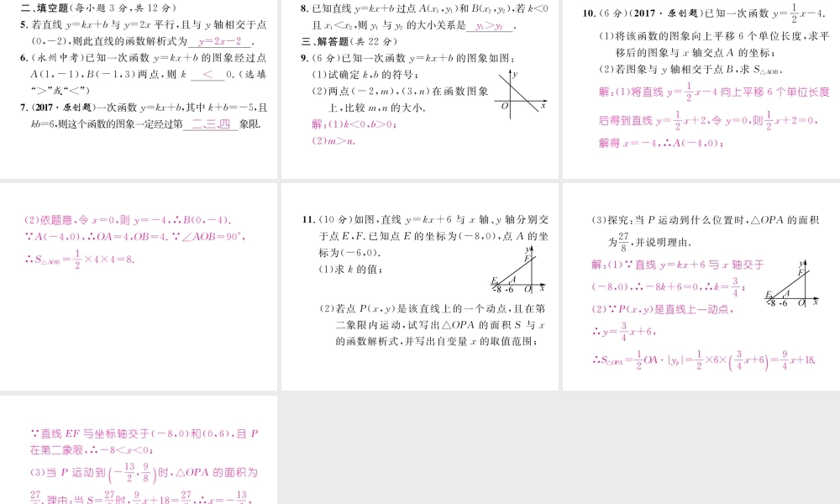Click the line (2)依题意,令x=0,则y=−4
The height and width of the screenshot is (504, 840).
128,219
